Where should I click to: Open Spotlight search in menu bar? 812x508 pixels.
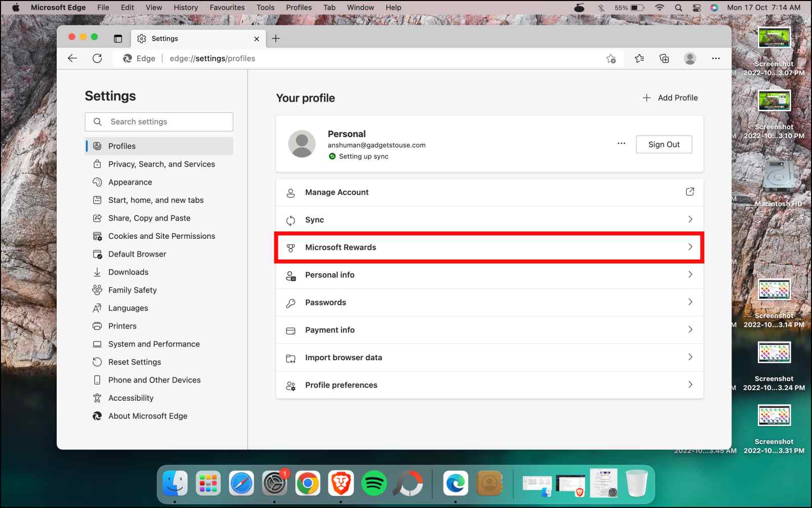pos(678,8)
